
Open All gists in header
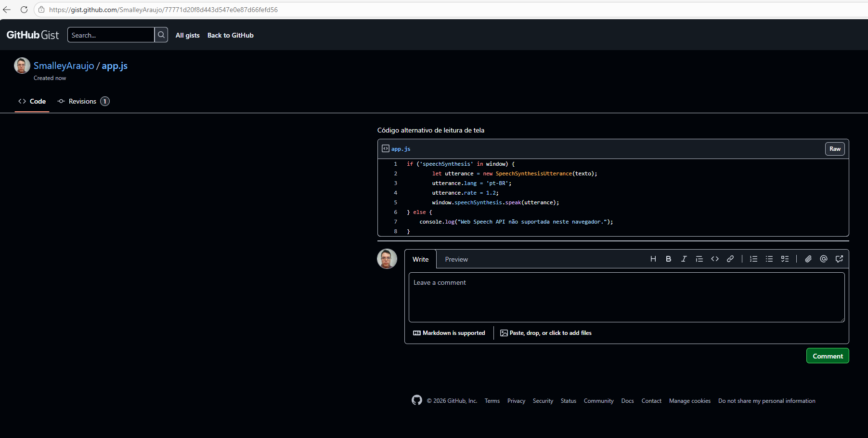pos(188,35)
